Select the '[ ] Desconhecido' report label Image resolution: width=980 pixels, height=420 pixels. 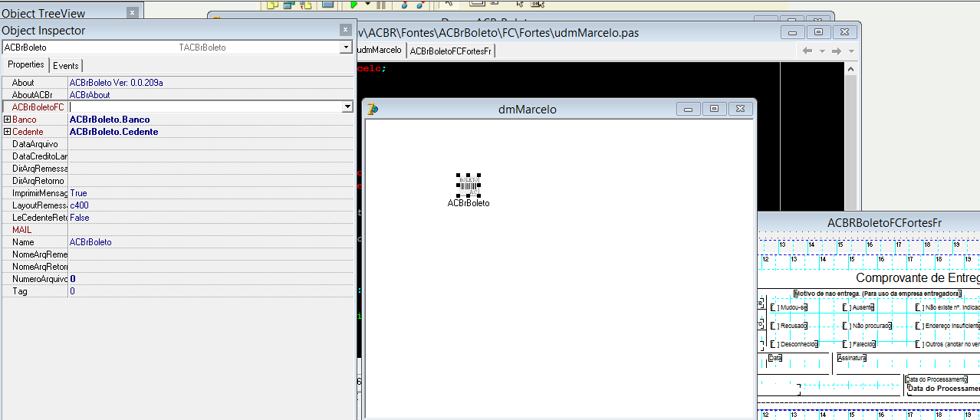point(794,344)
